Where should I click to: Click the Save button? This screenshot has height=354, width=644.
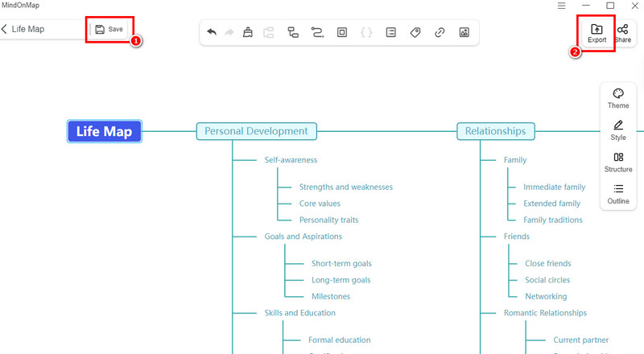point(109,29)
